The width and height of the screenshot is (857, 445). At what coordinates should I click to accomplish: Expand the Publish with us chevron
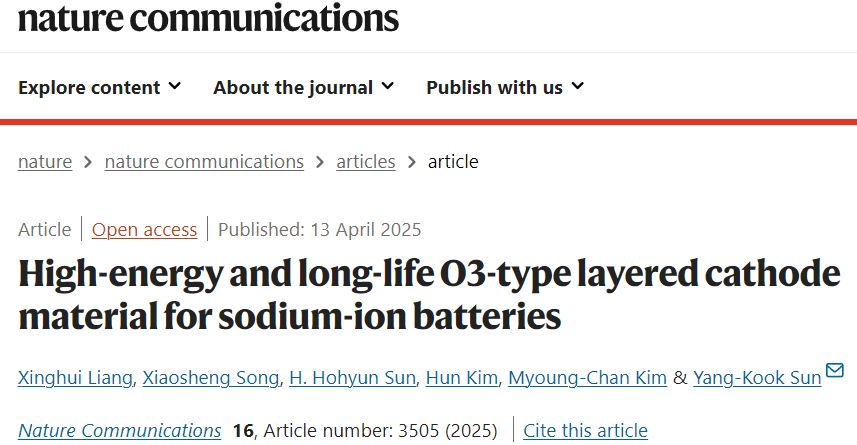(578, 86)
